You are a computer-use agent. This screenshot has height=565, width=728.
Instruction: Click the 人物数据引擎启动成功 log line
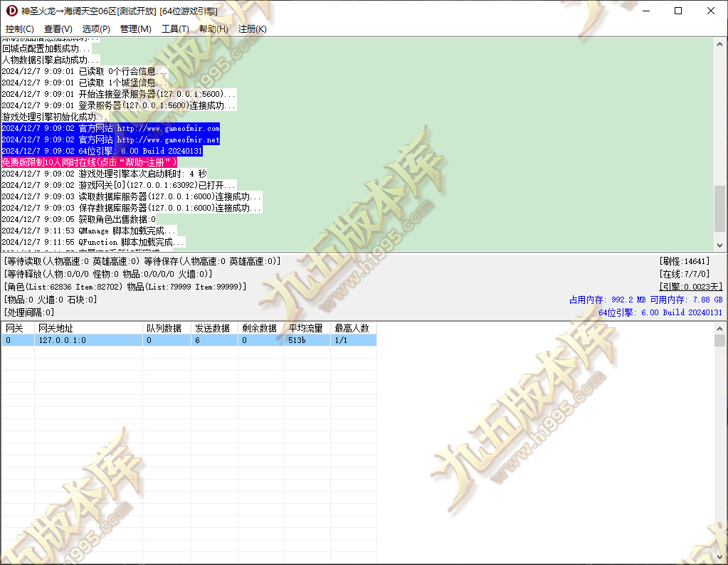pyautogui.click(x=51, y=60)
